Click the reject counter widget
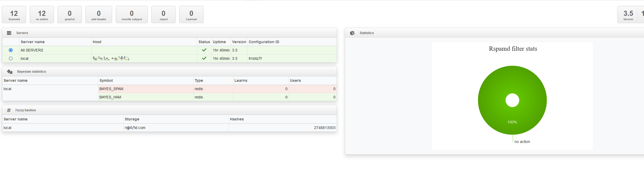 point(163,14)
